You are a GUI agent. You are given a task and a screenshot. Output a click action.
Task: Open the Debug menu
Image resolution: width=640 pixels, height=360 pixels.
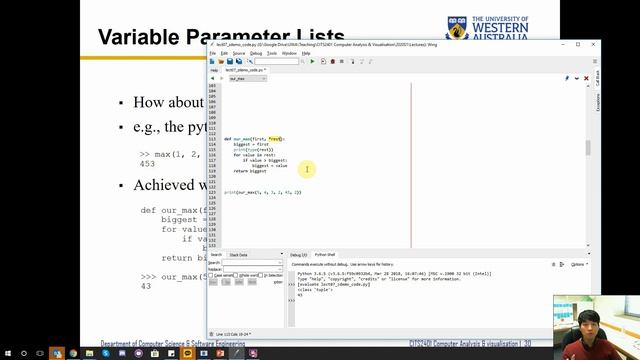[x=256, y=53]
